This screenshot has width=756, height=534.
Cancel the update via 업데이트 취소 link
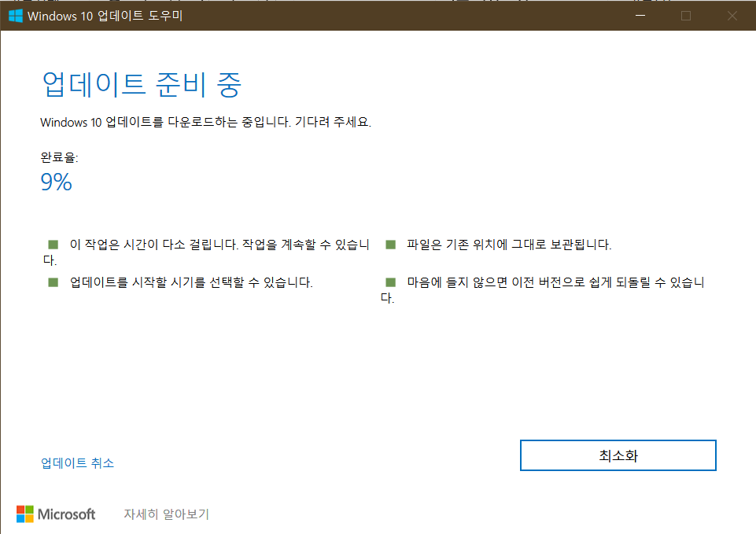point(78,463)
